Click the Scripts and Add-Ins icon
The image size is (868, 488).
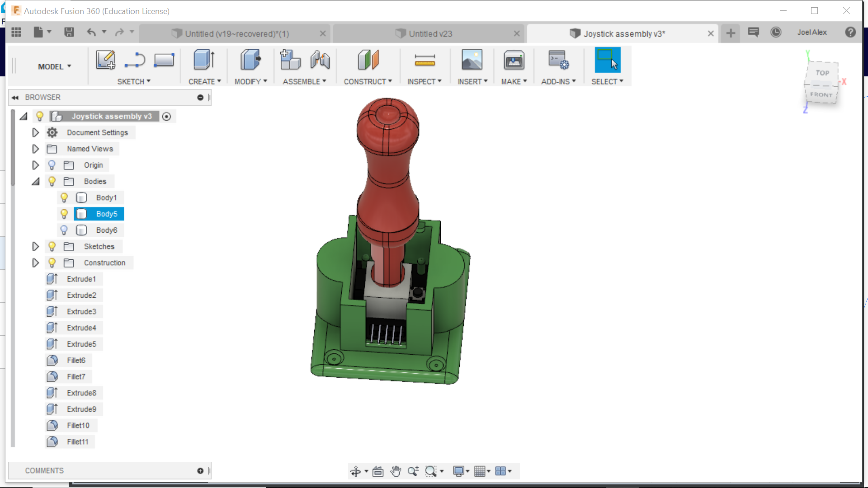(558, 60)
